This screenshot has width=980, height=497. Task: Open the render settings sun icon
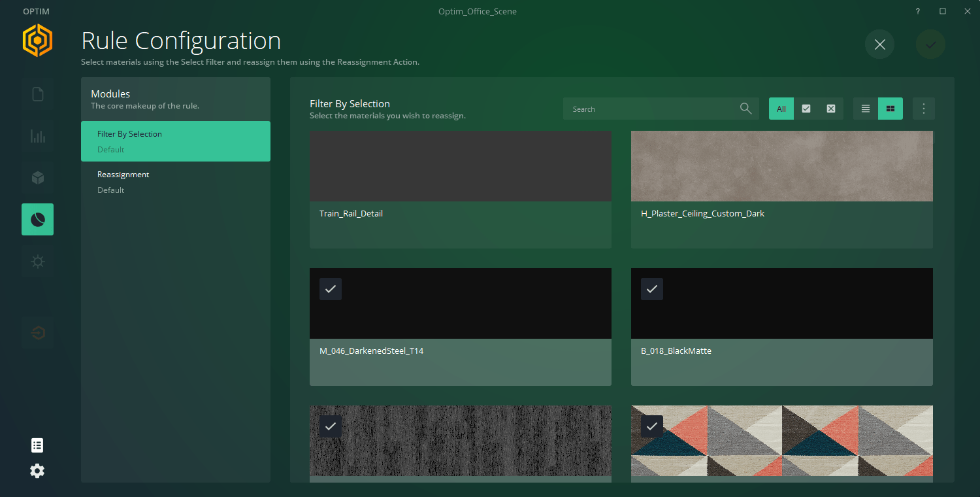click(x=37, y=261)
